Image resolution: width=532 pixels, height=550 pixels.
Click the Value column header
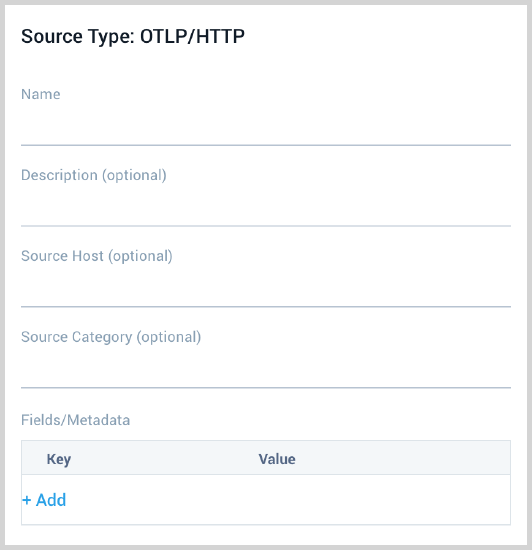click(x=277, y=459)
